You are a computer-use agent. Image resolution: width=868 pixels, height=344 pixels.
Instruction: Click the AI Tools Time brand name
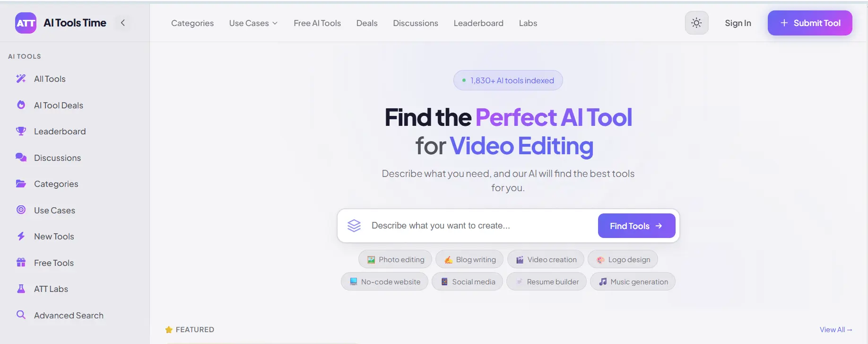tap(75, 23)
